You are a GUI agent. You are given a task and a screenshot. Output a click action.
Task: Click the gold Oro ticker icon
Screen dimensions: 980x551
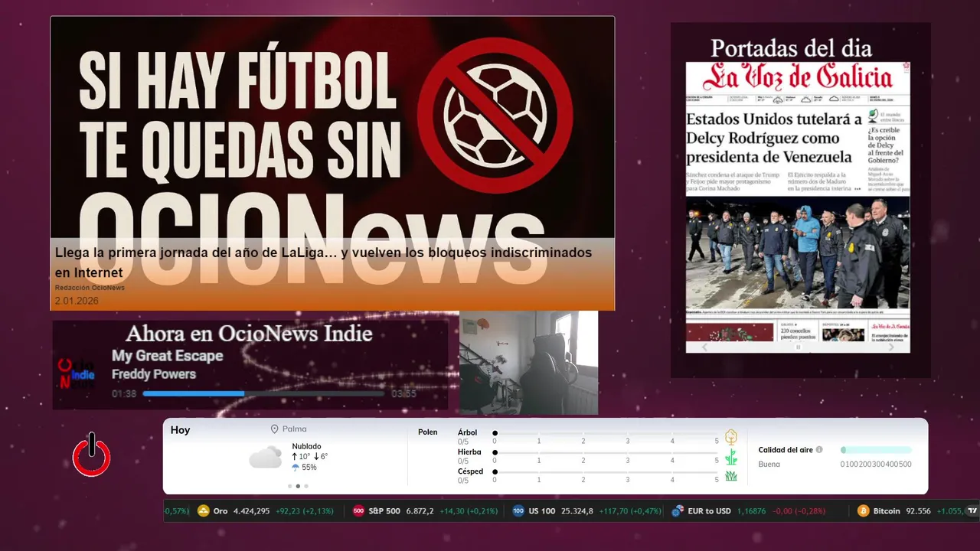tap(203, 511)
